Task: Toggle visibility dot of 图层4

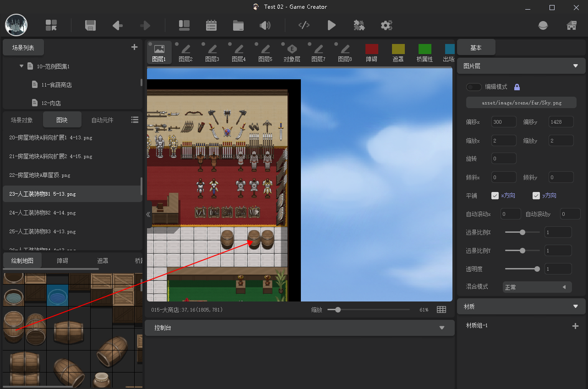Action: click(x=230, y=44)
